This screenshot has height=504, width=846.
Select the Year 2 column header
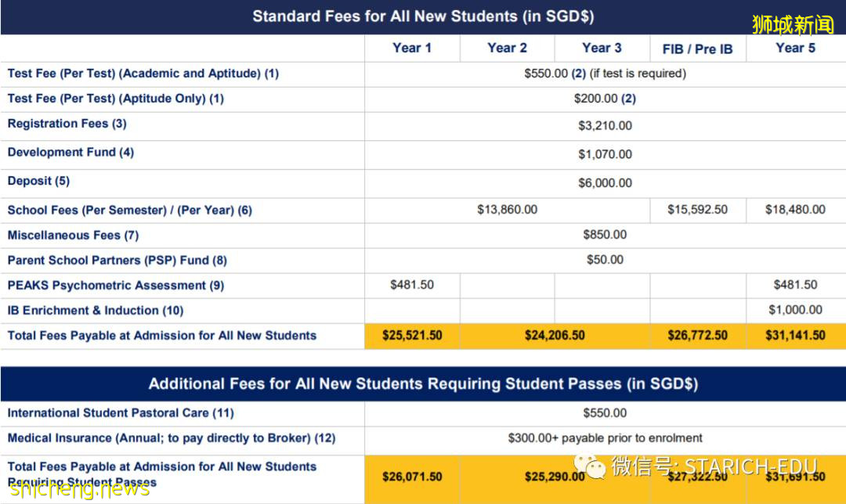coord(507,48)
